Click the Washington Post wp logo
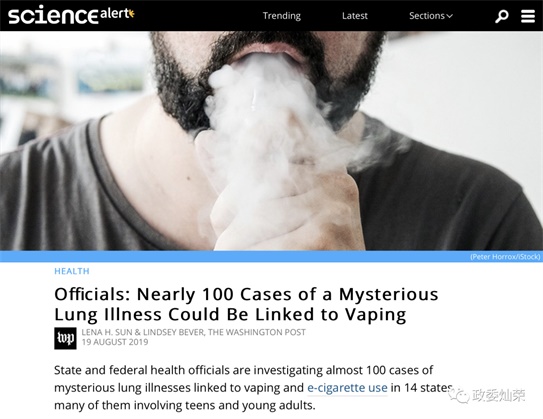 tap(65, 338)
